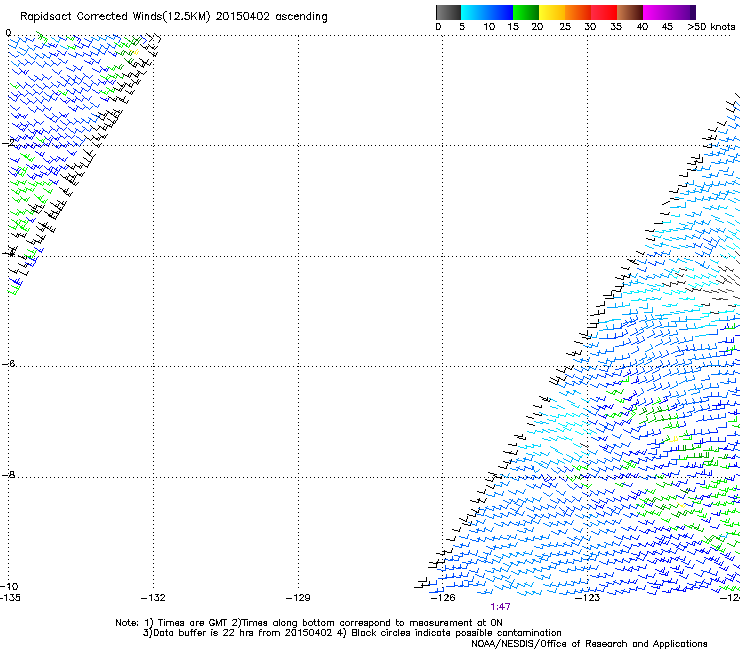The width and height of the screenshot is (740, 650).
Task: Click legend tick label '25'
Action: pyautogui.click(x=565, y=26)
